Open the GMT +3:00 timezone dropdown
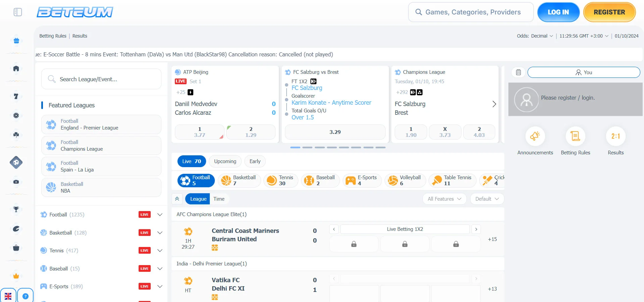 (x=584, y=36)
